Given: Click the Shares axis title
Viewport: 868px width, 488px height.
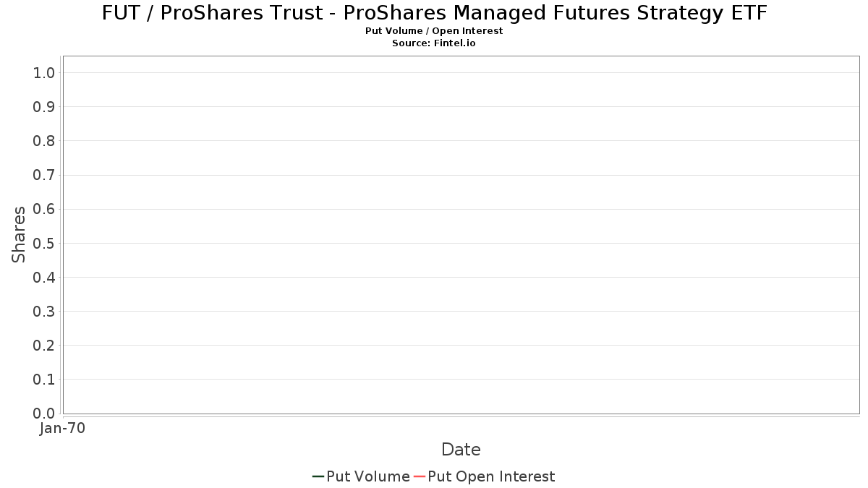Looking at the screenshot, I should coord(19,234).
